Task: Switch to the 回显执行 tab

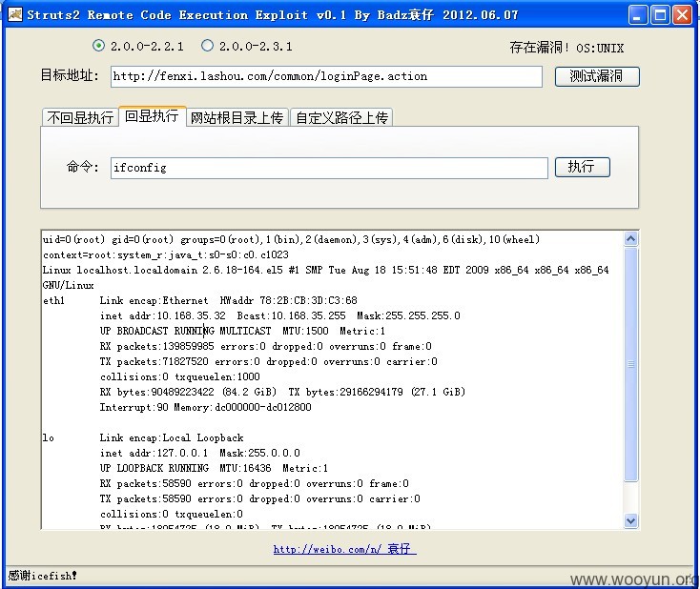Action: point(152,116)
